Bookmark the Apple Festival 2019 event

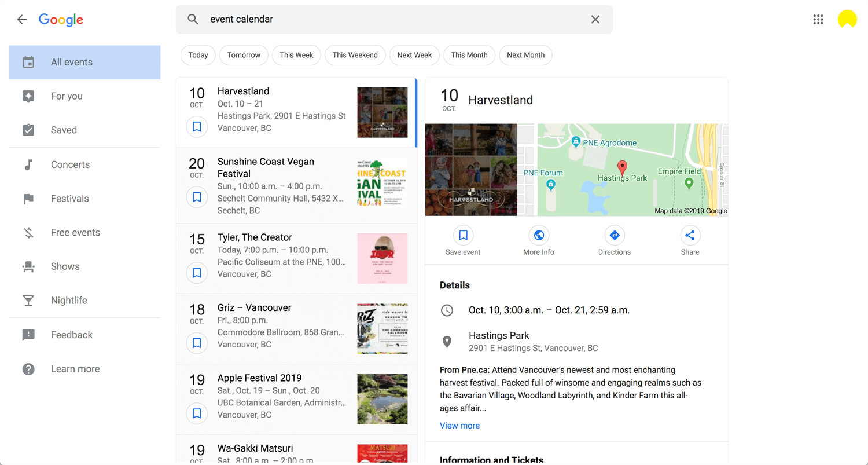click(197, 413)
